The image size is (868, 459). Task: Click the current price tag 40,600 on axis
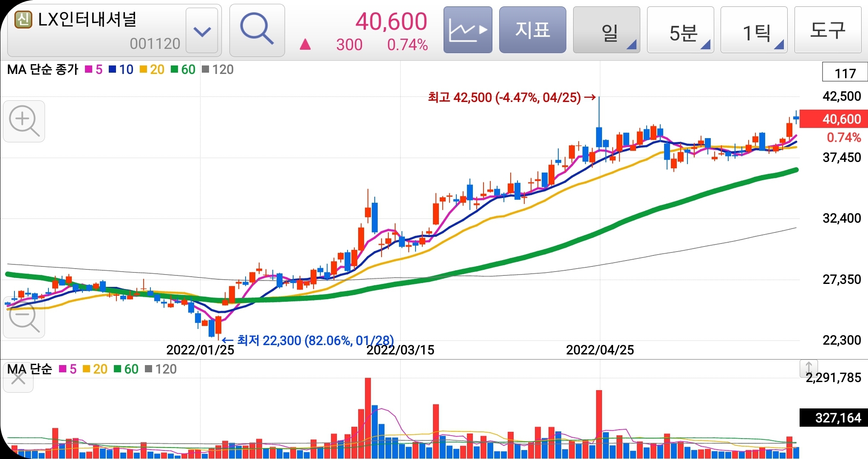(x=834, y=119)
